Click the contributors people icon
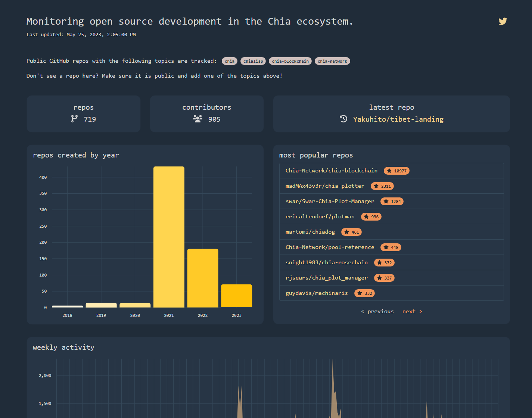The width and height of the screenshot is (532, 418). (x=197, y=119)
